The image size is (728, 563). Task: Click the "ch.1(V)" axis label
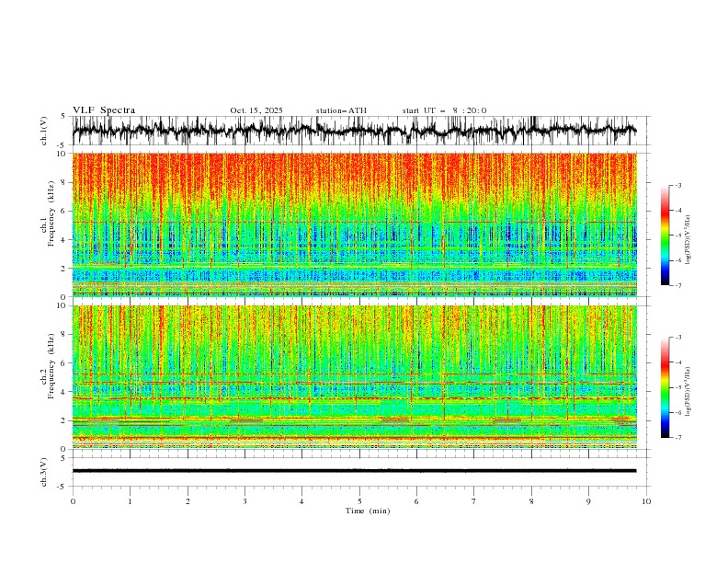click(44, 131)
